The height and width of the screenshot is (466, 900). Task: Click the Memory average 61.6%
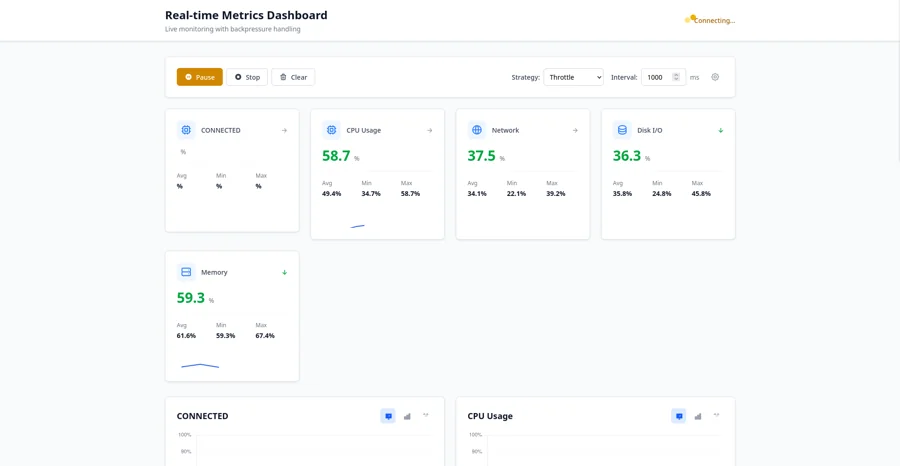click(x=186, y=336)
